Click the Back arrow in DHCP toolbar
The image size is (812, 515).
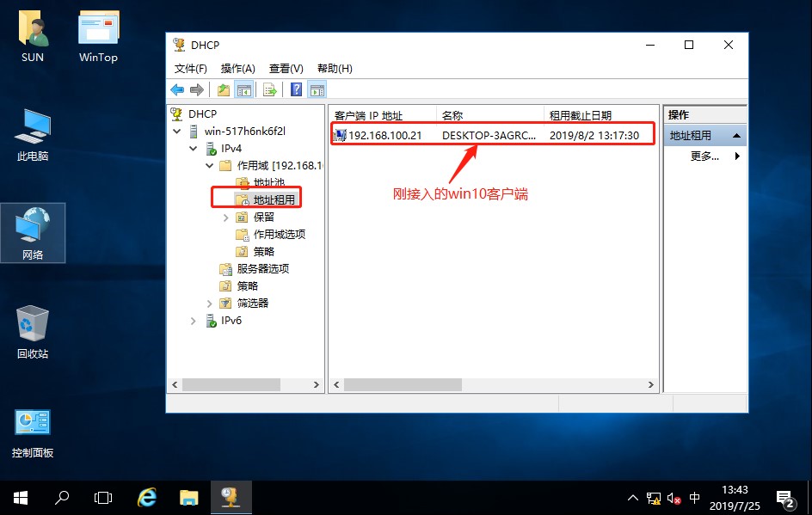(x=177, y=89)
